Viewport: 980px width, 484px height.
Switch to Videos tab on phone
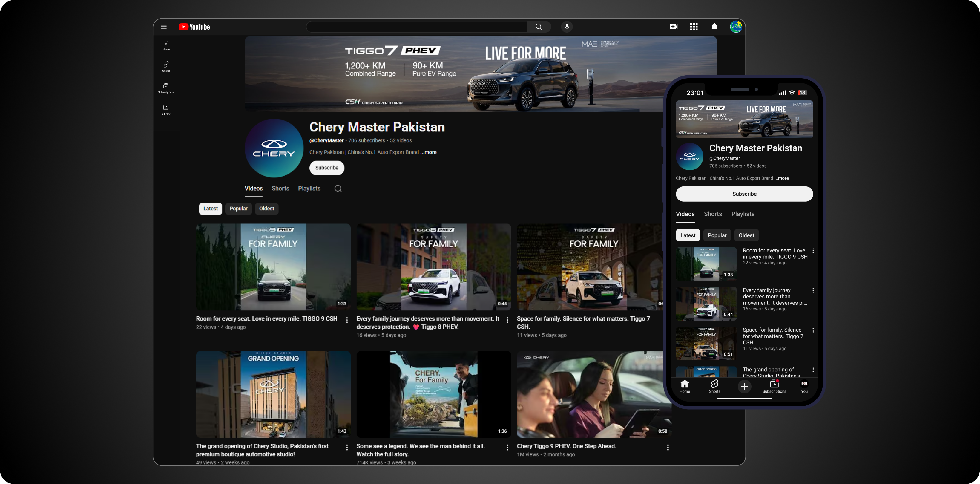tap(685, 214)
